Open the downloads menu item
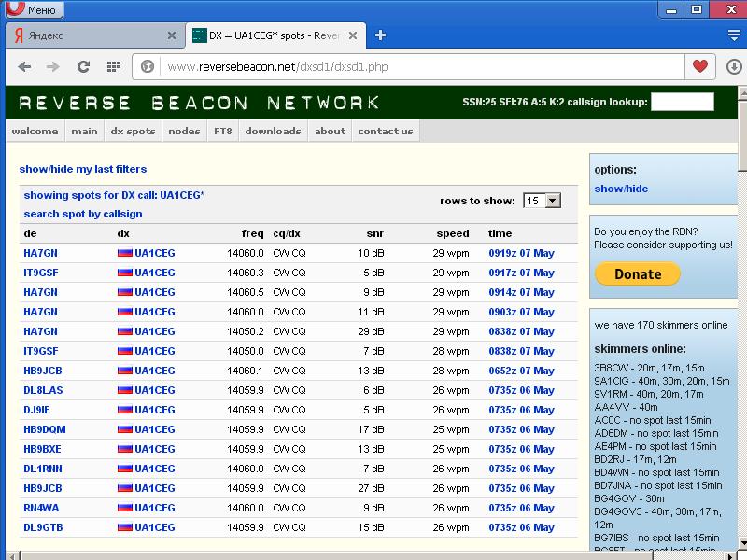 click(x=273, y=131)
